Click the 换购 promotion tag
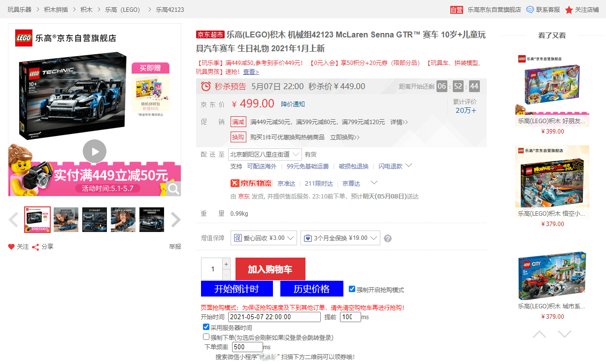Viewport: 606px width, 364px height. (238, 137)
